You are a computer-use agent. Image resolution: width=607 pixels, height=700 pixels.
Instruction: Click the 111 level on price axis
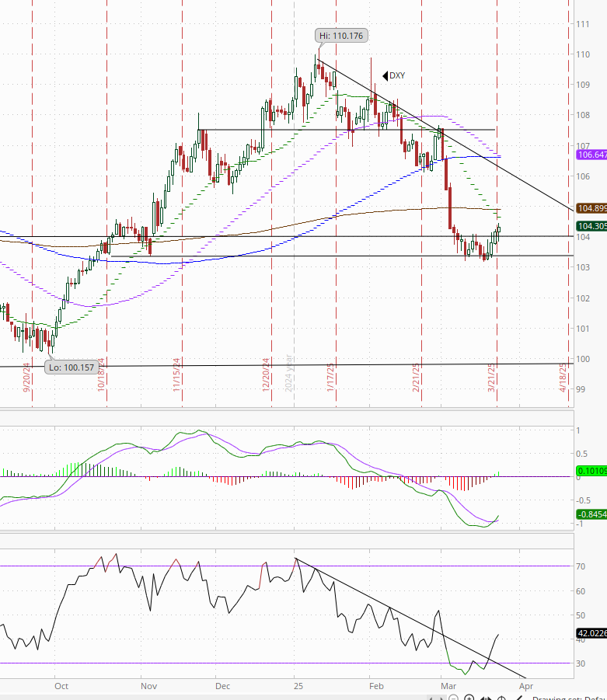[583, 24]
